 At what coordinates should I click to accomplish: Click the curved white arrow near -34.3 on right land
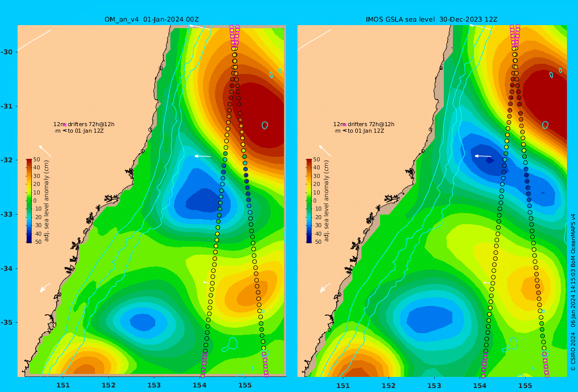pyautogui.click(x=325, y=288)
